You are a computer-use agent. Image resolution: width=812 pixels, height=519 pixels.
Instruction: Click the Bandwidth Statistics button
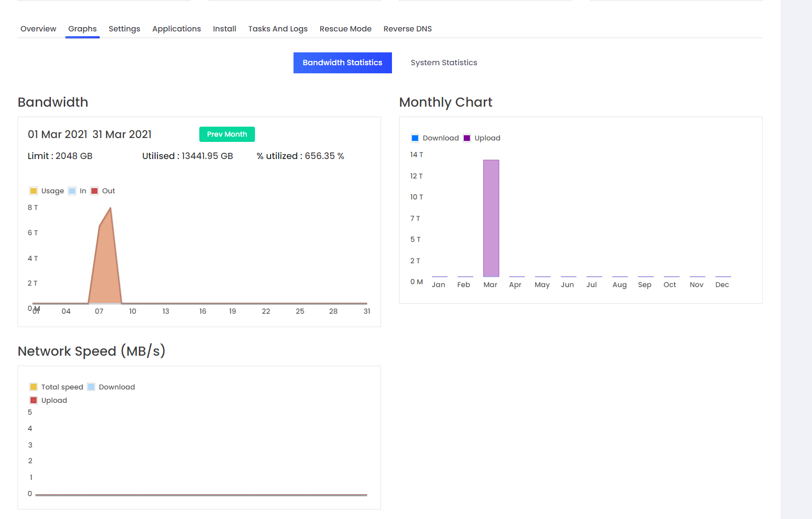point(342,63)
